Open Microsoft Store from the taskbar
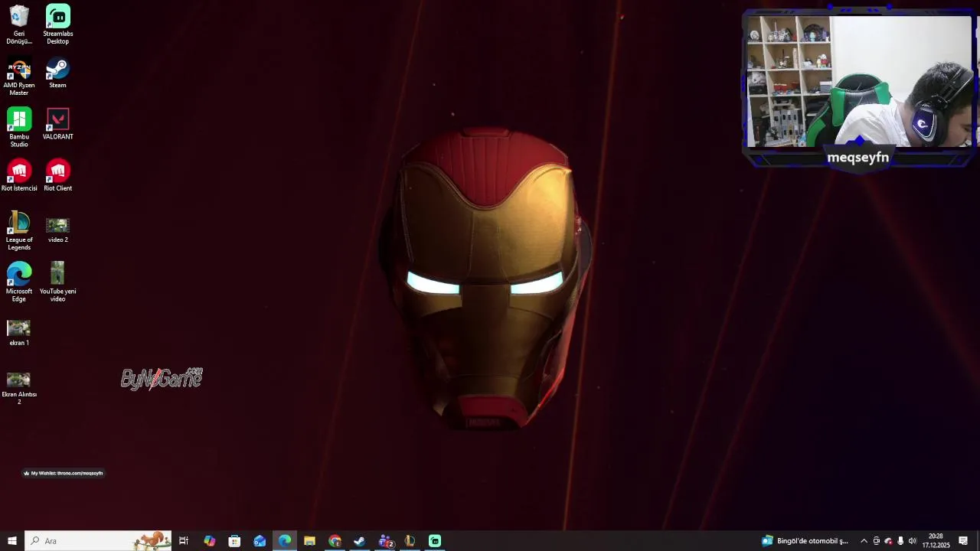The width and height of the screenshot is (980, 551). [x=234, y=541]
